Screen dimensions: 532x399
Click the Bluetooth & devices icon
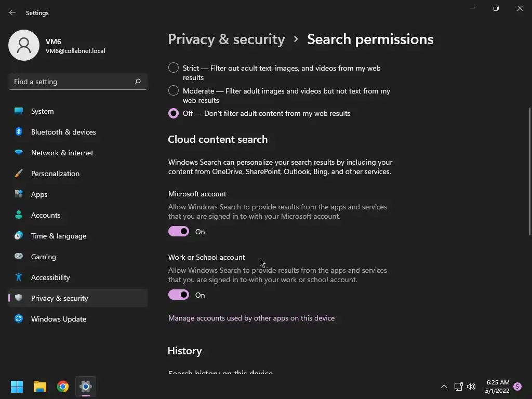coord(19,132)
